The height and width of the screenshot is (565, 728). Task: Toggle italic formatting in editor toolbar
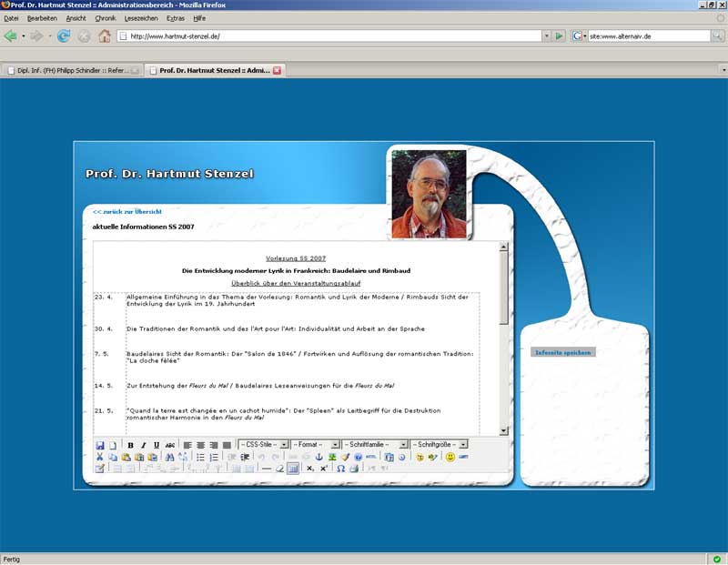(143, 445)
